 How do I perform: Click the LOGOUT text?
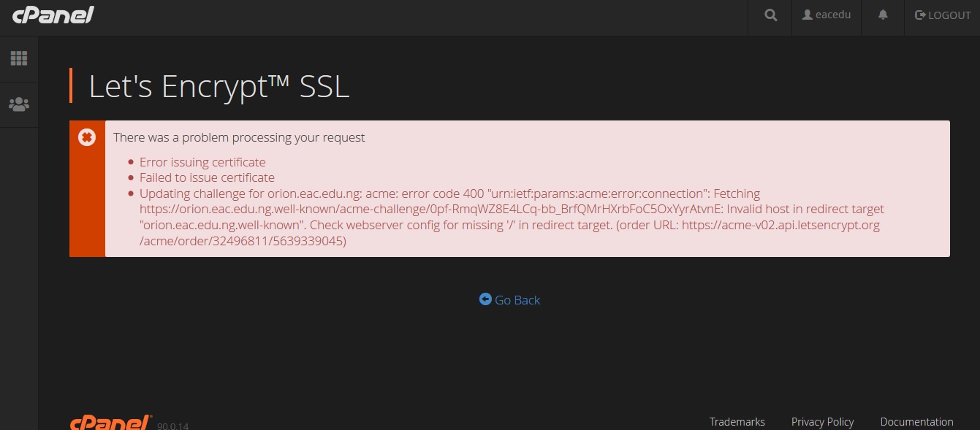(x=949, y=15)
